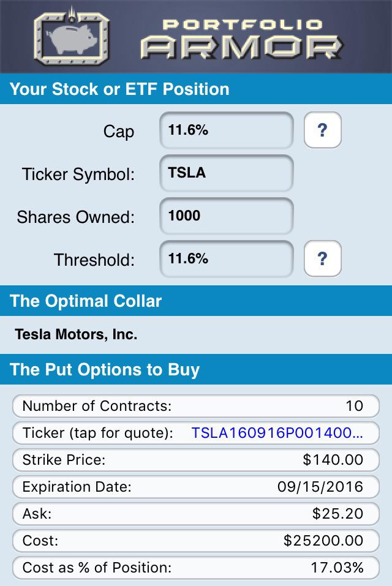Select the Cost as % of Position row
Image resolution: width=392 pixels, height=586 pixels.
[196, 567]
